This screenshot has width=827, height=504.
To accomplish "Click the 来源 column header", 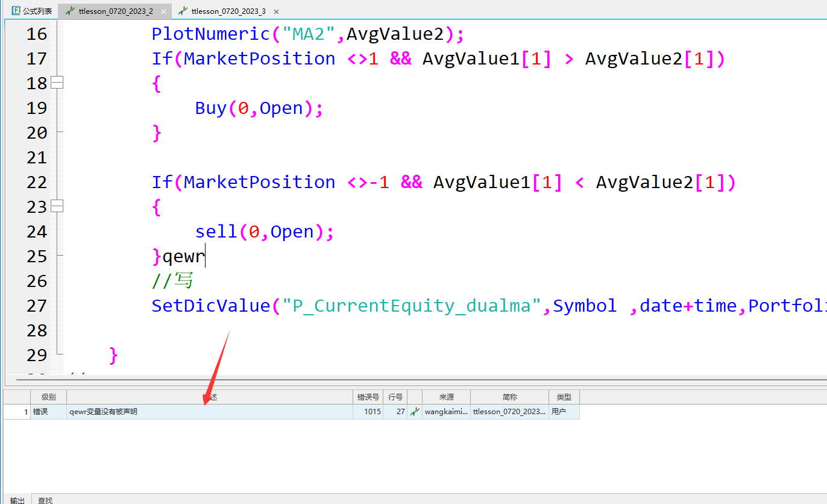I will pyautogui.click(x=446, y=397).
